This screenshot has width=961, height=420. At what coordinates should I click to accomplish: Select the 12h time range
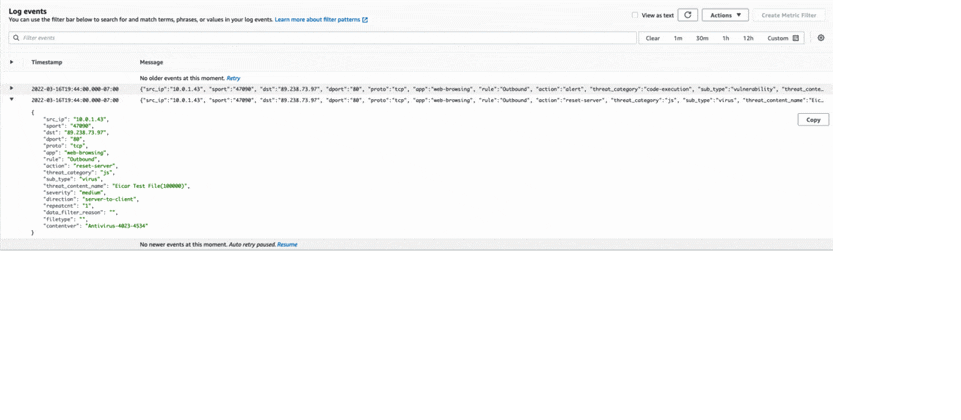tap(747, 38)
